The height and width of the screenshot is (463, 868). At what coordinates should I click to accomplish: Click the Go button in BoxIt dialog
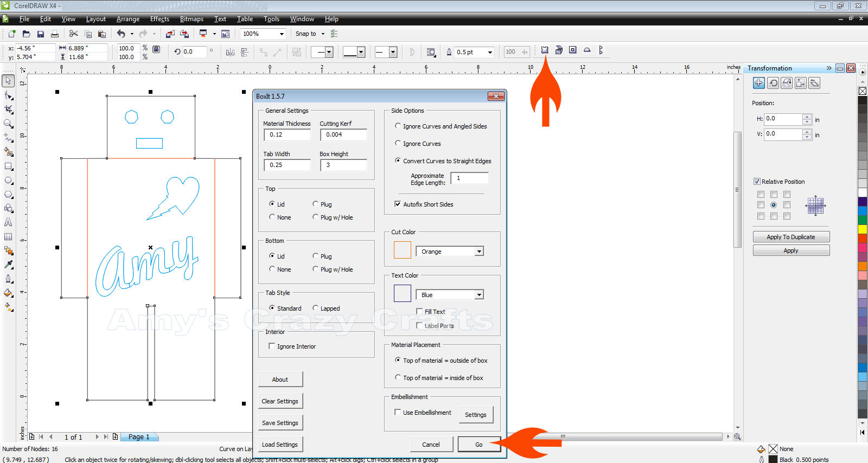click(x=479, y=445)
